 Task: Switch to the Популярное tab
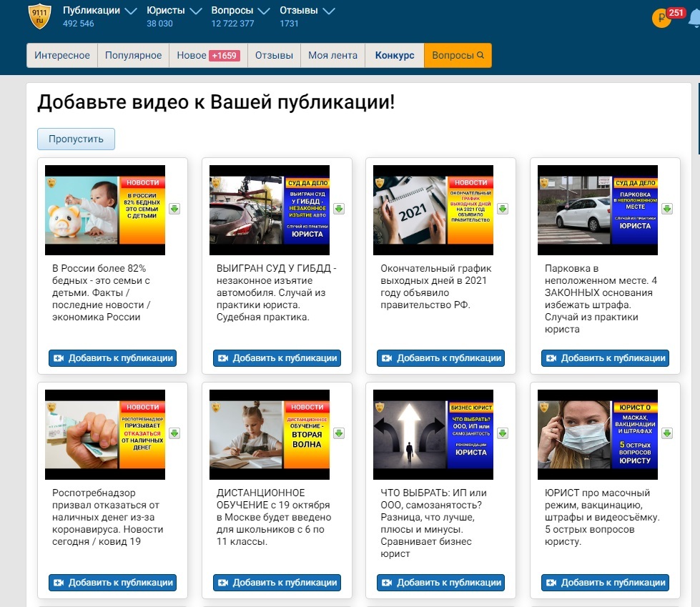(133, 56)
